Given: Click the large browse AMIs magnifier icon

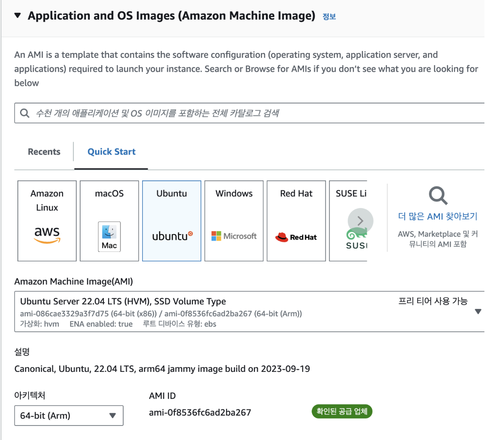Looking at the screenshot, I should coord(438,195).
